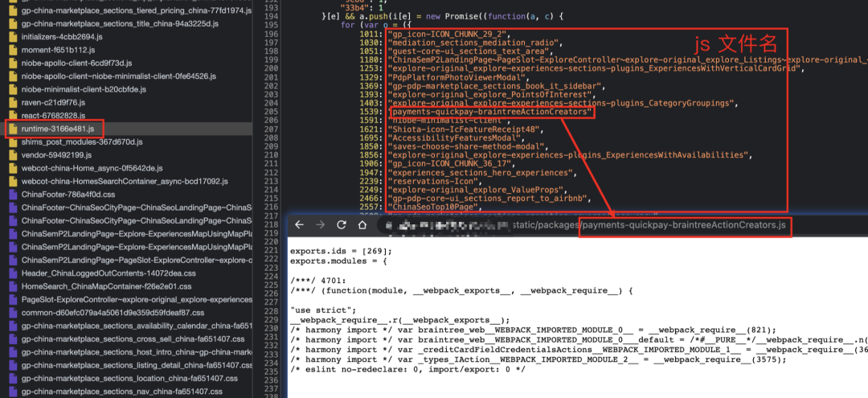Click the CSS icon beside common-d60efc079a4a5061d9e359d59fdeaf87.css
Screen dimensions: 868x398
13,313
